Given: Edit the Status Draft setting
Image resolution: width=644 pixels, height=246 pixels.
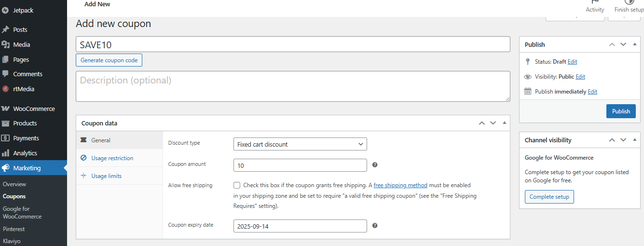Looking at the screenshot, I should coord(572,62).
